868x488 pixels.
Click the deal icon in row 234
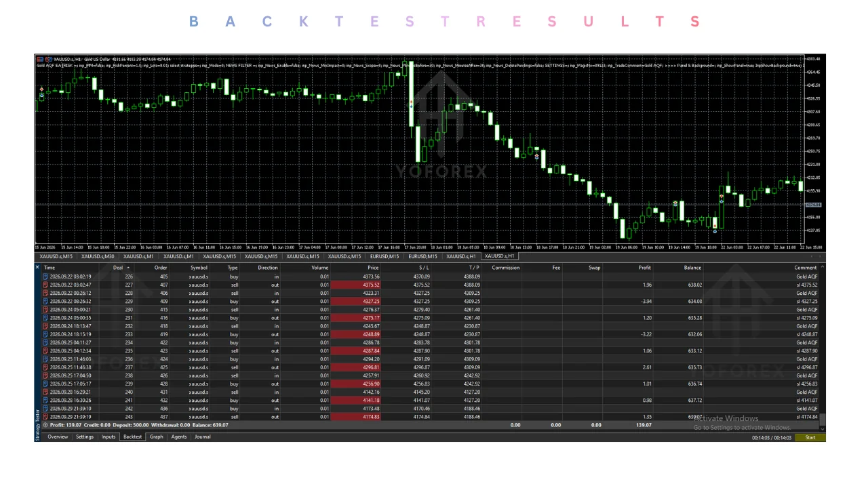pos(45,342)
